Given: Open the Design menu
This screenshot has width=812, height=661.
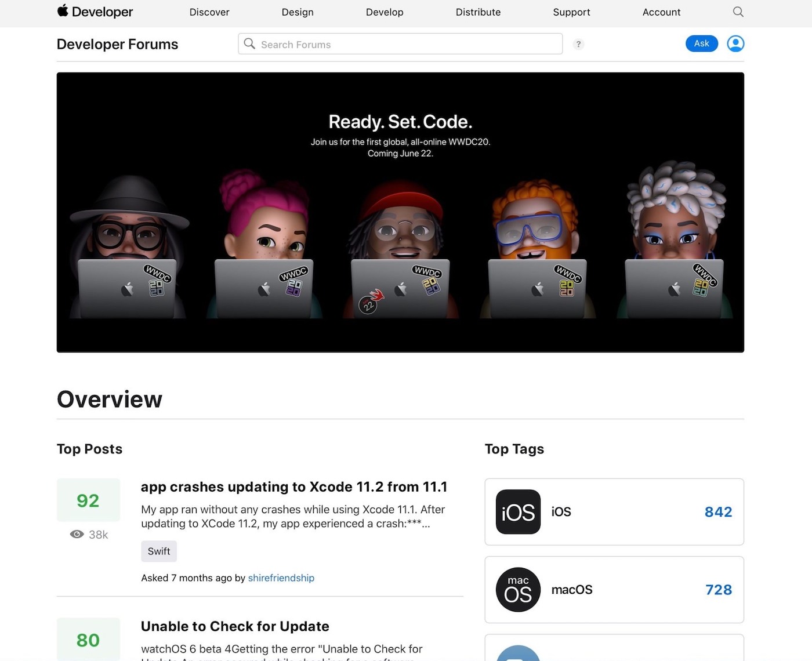Looking at the screenshot, I should click(298, 12).
